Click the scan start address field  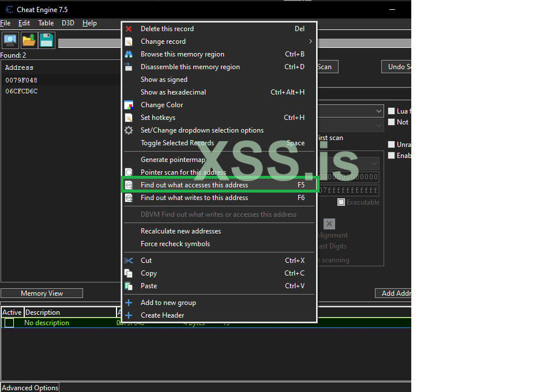[348, 176]
